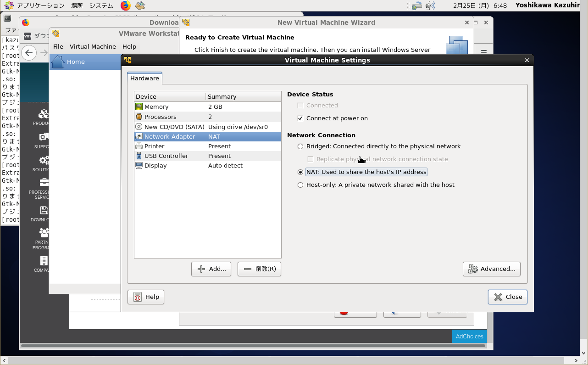Image resolution: width=588 pixels, height=365 pixels.
Task: Select the Processors device icon
Action: tap(139, 117)
